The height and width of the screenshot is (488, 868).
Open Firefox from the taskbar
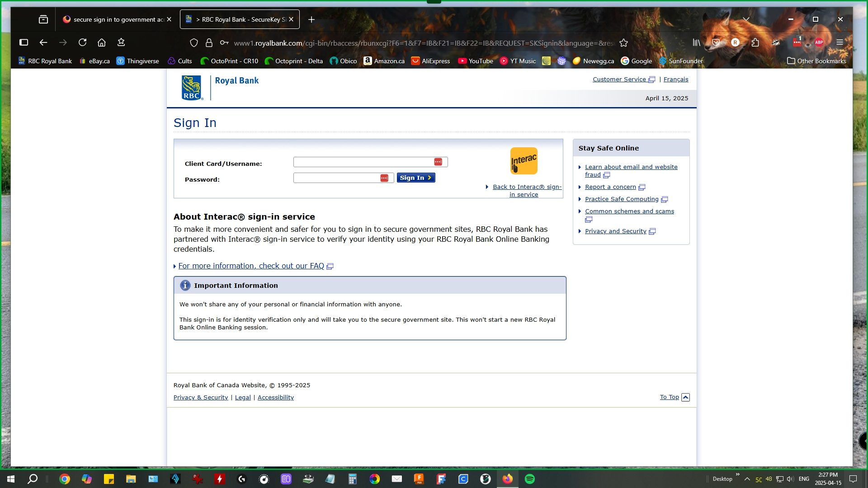tap(508, 479)
